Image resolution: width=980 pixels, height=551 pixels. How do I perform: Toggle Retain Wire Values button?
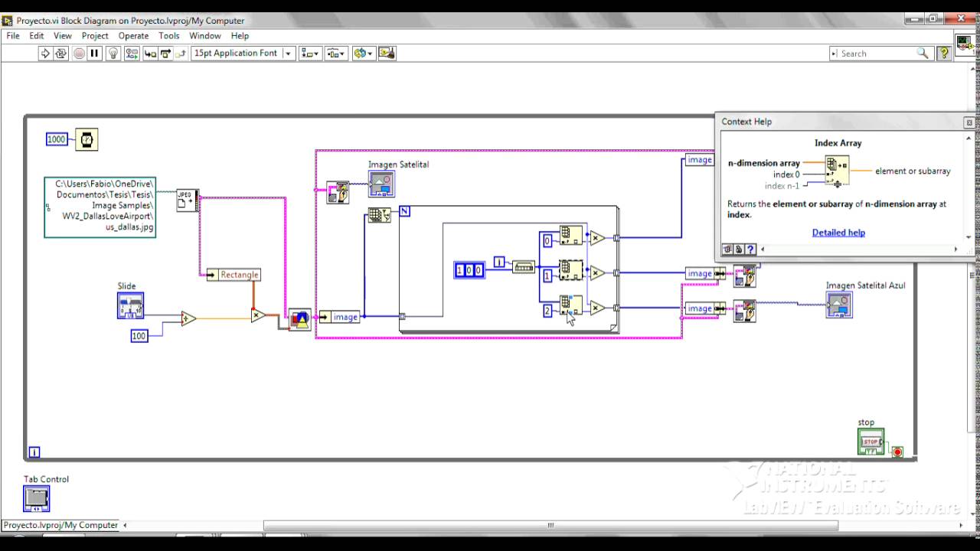(132, 53)
